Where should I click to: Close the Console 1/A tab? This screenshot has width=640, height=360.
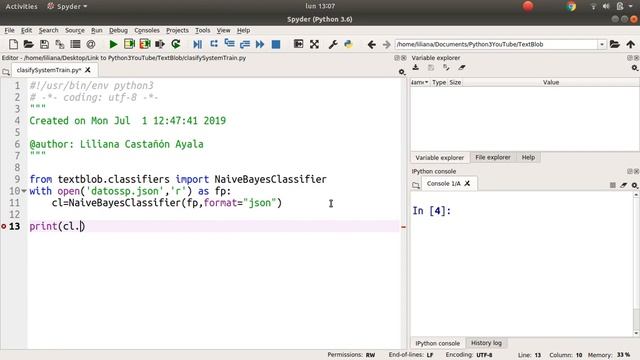tap(467, 184)
